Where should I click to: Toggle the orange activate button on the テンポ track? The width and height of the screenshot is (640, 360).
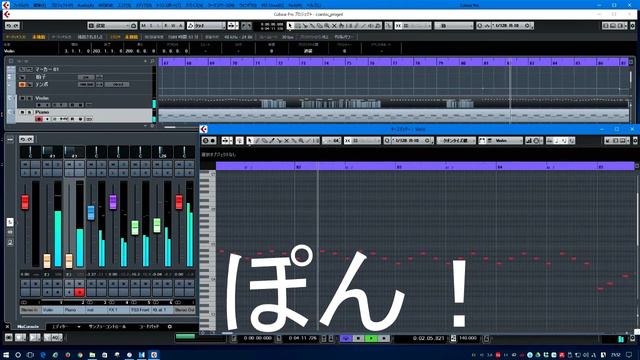(x=22, y=84)
